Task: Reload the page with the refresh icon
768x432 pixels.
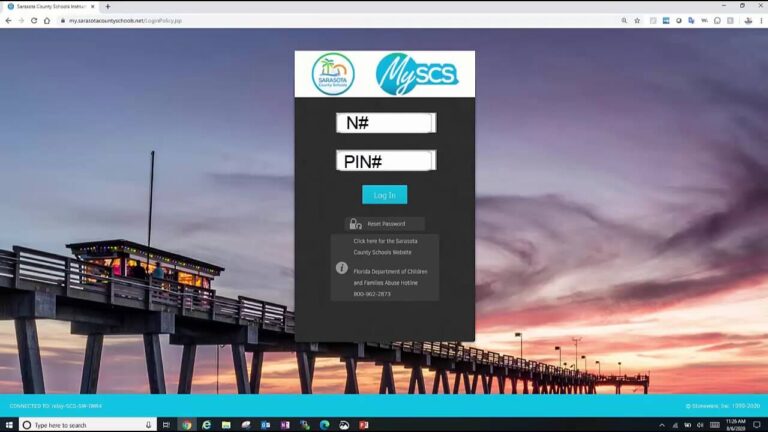Action: point(34,21)
